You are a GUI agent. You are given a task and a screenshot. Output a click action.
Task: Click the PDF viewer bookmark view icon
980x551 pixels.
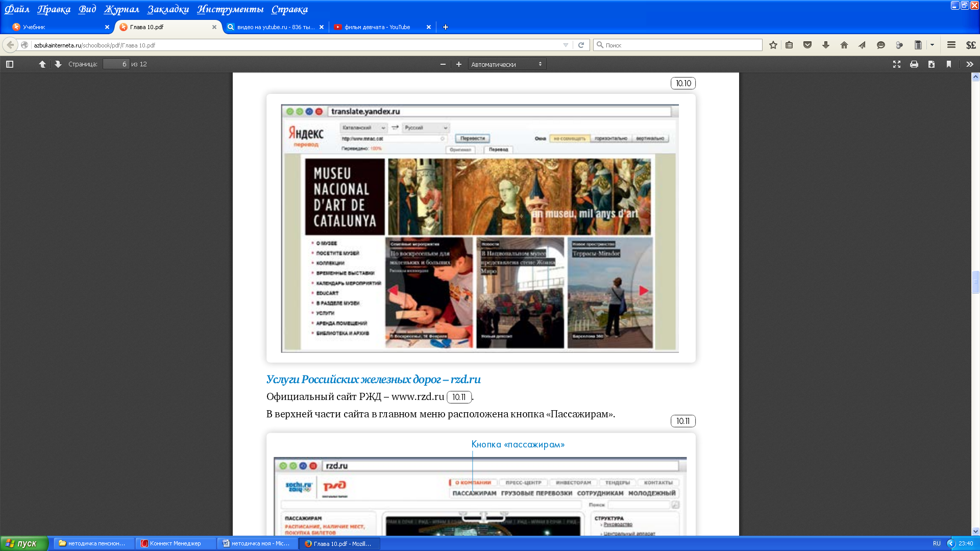pos(949,64)
